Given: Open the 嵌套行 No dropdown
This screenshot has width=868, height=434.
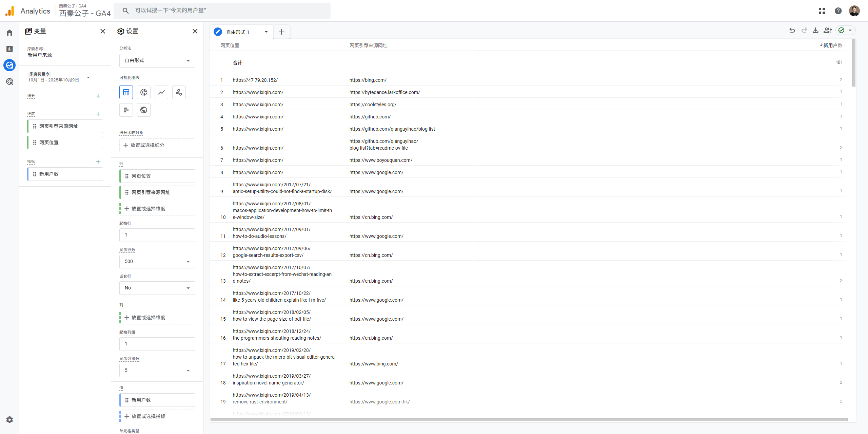Looking at the screenshot, I should click(x=157, y=288).
